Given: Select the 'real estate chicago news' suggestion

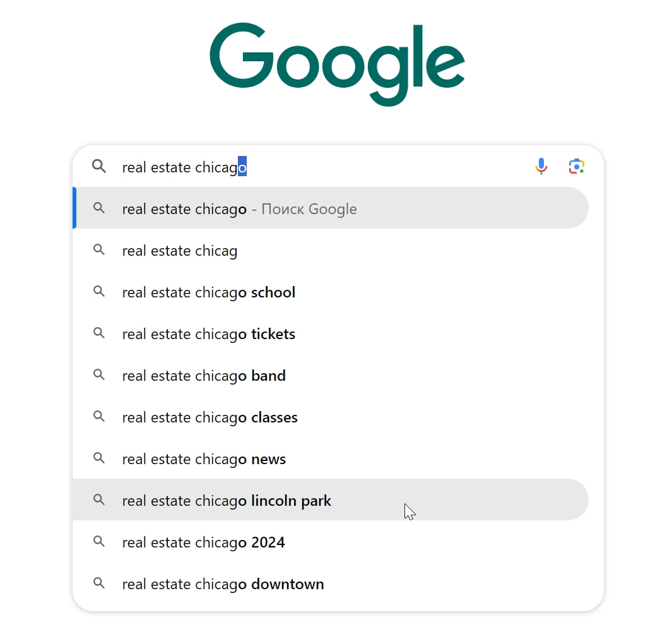Looking at the screenshot, I should pos(204,458).
